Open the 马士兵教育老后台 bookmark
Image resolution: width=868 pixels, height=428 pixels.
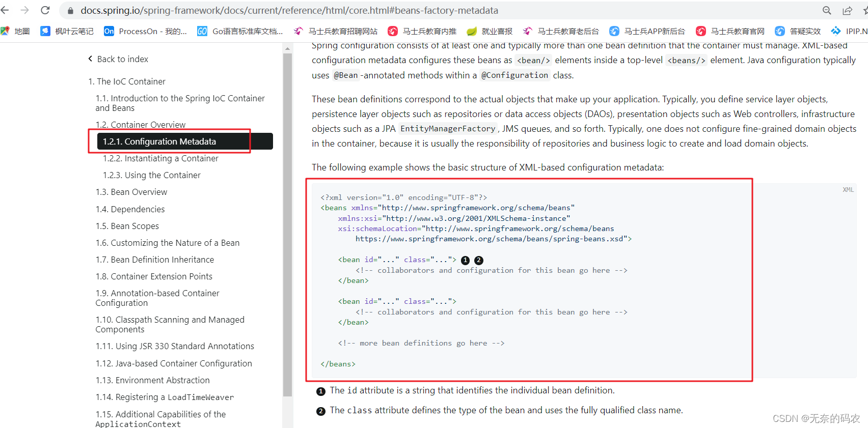tap(561, 31)
